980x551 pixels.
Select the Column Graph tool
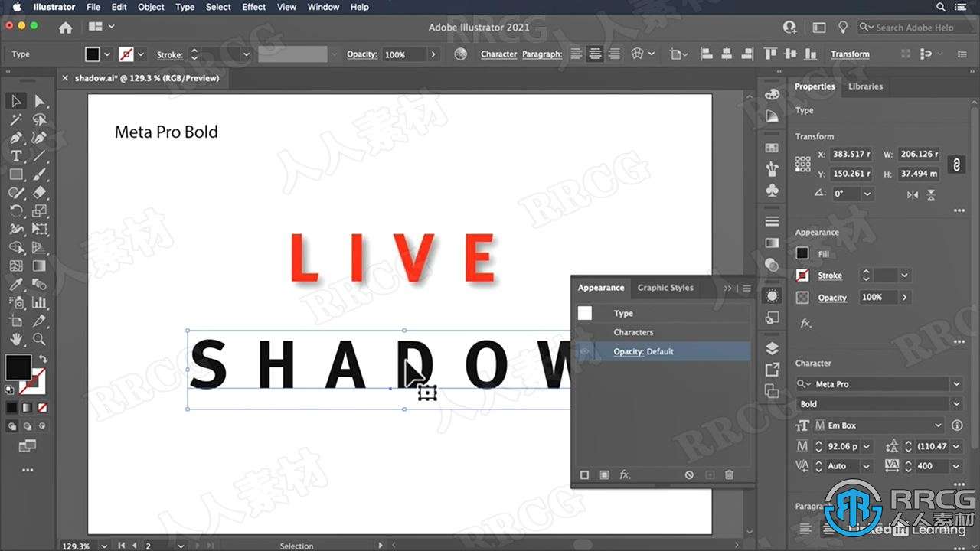coord(40,303)
